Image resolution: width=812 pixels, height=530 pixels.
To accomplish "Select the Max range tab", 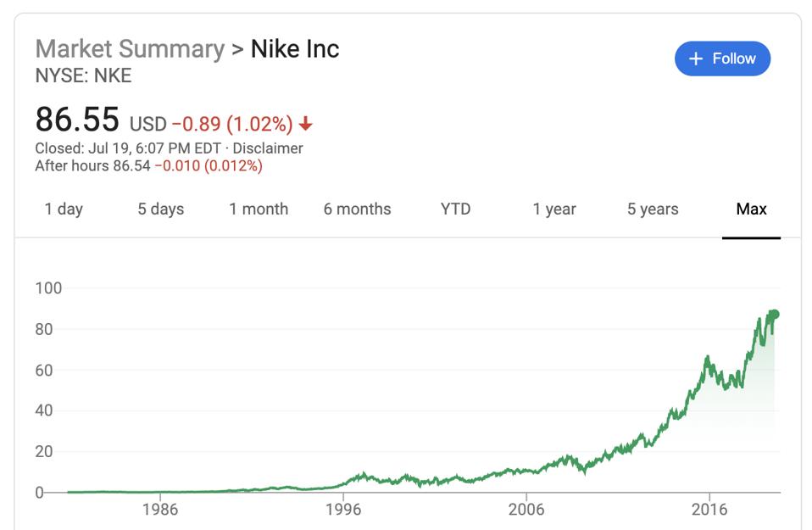I will tap(751, 209).
